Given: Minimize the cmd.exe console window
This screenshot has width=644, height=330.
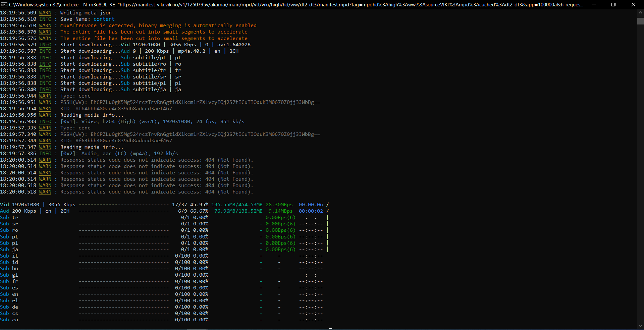Looking at the screenshot, I should 594,5.
